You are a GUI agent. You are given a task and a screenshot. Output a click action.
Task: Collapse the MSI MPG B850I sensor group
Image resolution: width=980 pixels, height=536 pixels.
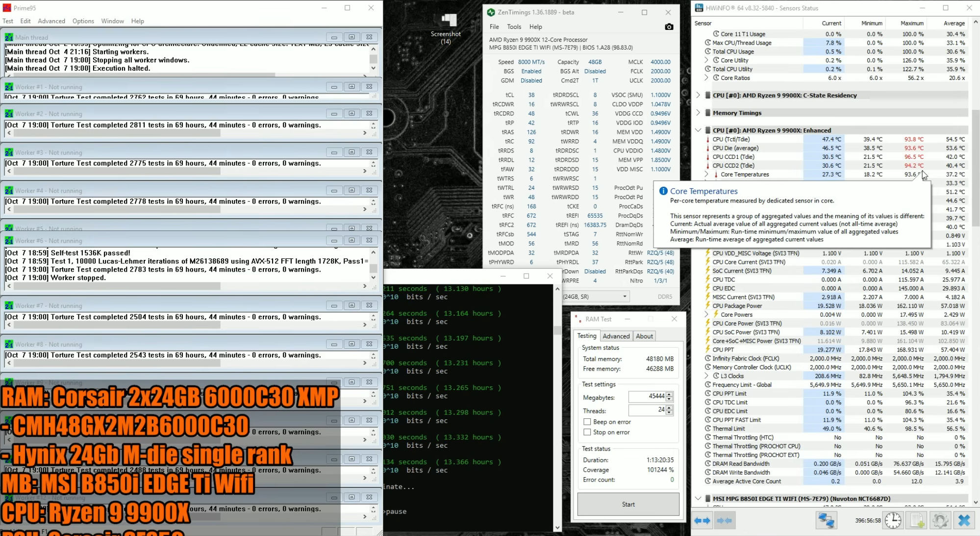coord(698,499)
